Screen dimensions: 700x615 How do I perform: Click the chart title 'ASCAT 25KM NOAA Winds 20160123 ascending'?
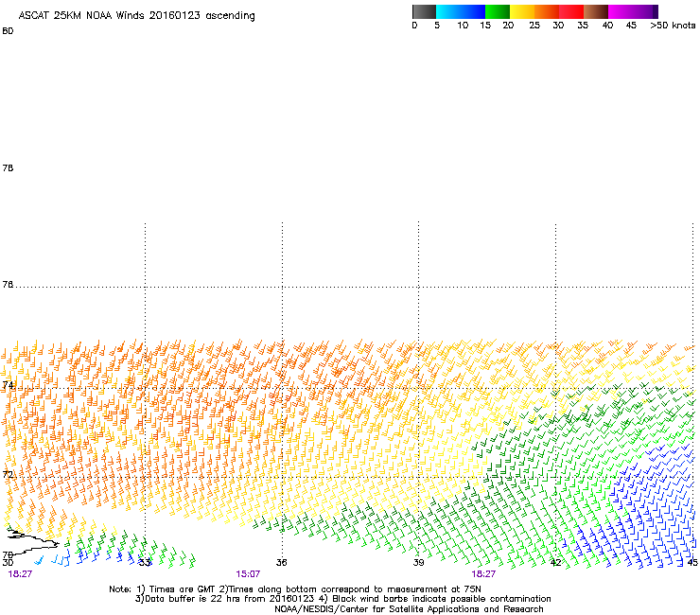coord(136,16)
